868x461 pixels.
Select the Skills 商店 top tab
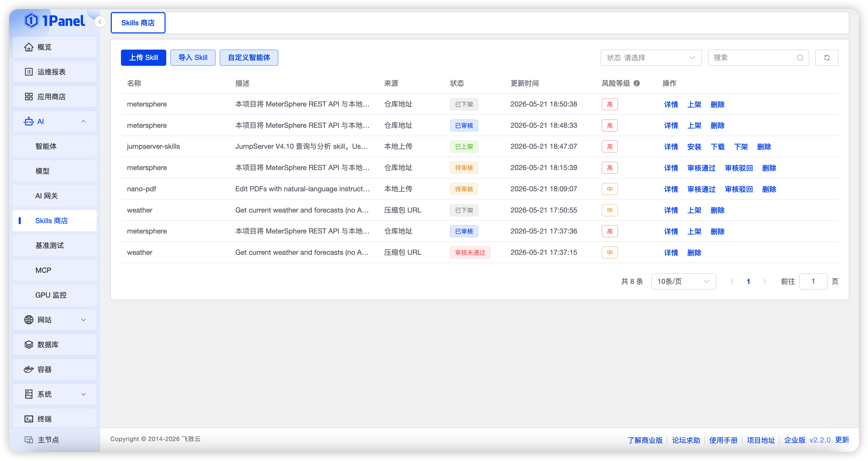[x=138, y=23]
